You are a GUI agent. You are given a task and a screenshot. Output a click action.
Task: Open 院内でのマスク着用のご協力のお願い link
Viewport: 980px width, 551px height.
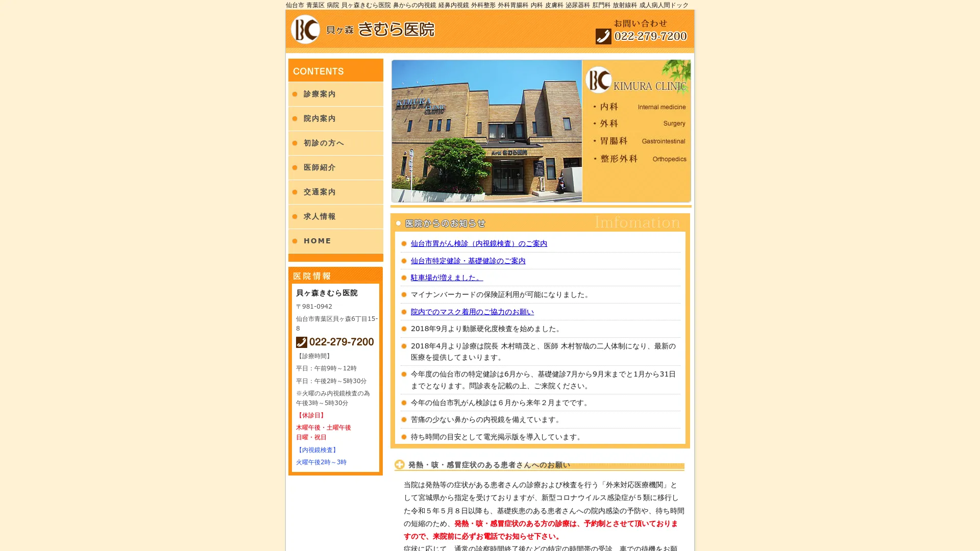pyautogui.click(x=472, y=312)
